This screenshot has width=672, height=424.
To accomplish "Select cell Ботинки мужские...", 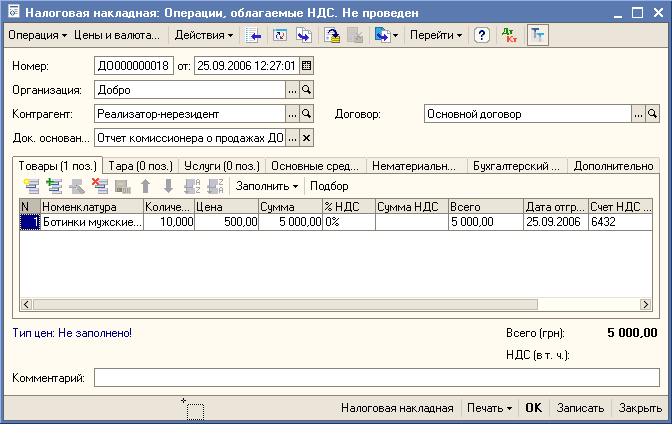I will click(92, 222).
